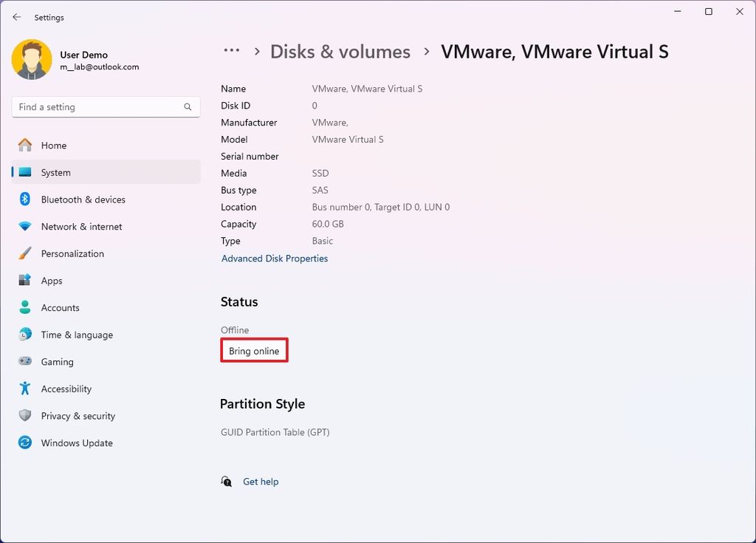Select the Apps icon in the sidebar
This screenshot has height=543, width=756.
24,281
